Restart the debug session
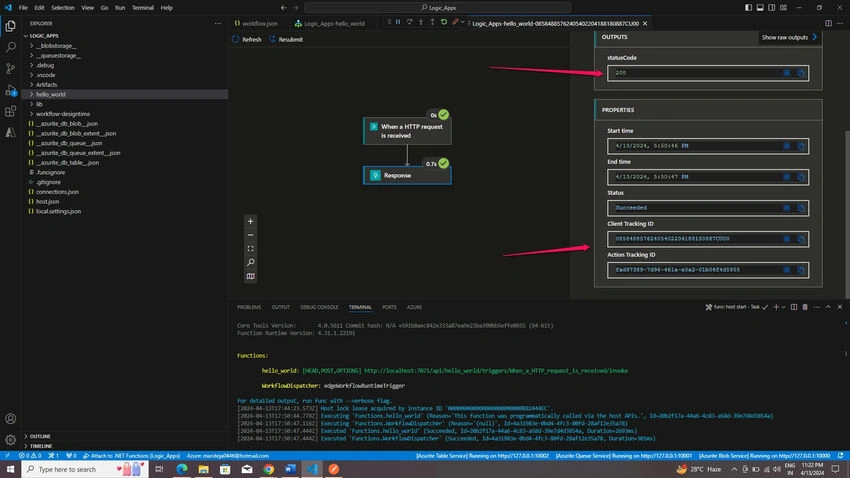The image size is (850, 478). click(x=443, y=22)
